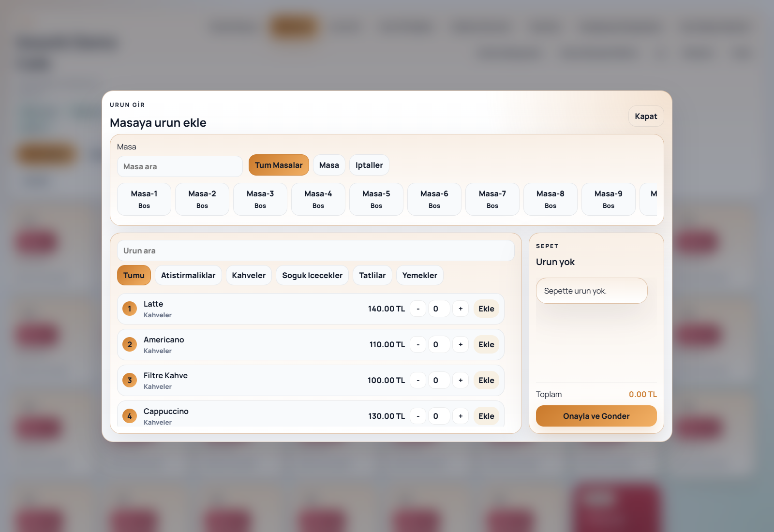Show the Soguk Icecekler category
Screen dimensions: 774x532
tap(312, 275)
